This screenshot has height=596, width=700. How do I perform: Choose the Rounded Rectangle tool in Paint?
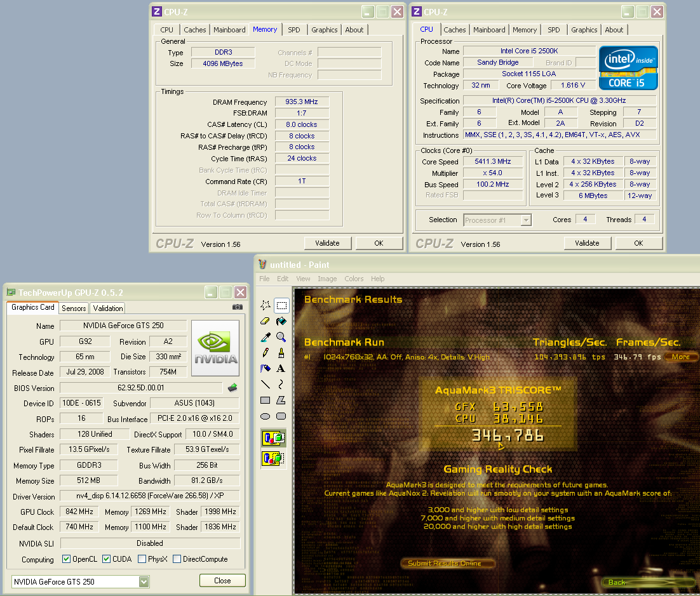[x=281, y=416]
